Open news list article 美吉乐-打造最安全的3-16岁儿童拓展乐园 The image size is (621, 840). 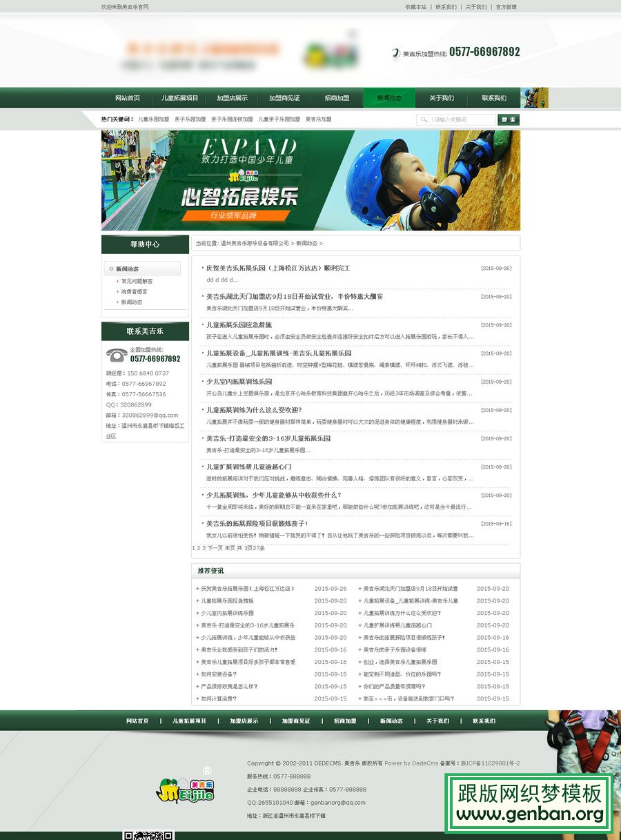point(268,438)
